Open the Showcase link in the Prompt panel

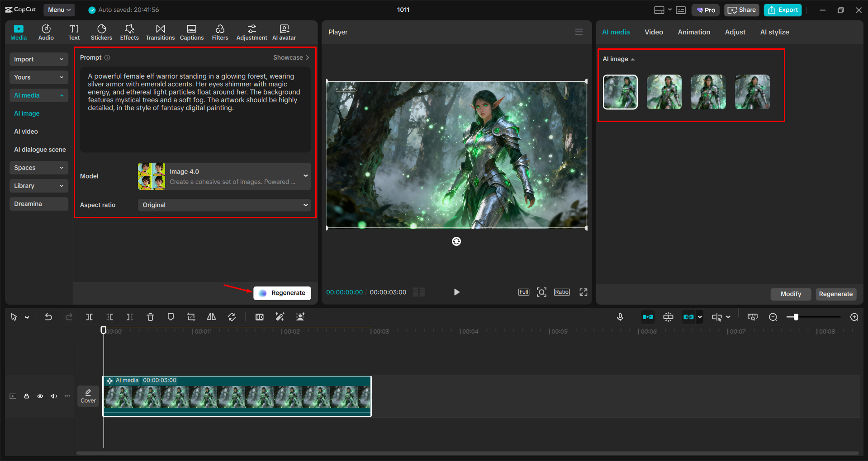tap(291, 57)
